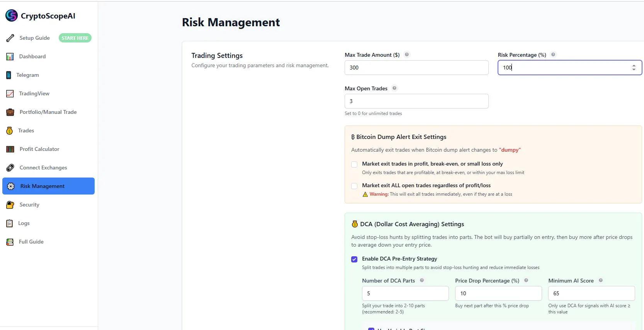Click the TradingView chart icon

click(10, 93)
